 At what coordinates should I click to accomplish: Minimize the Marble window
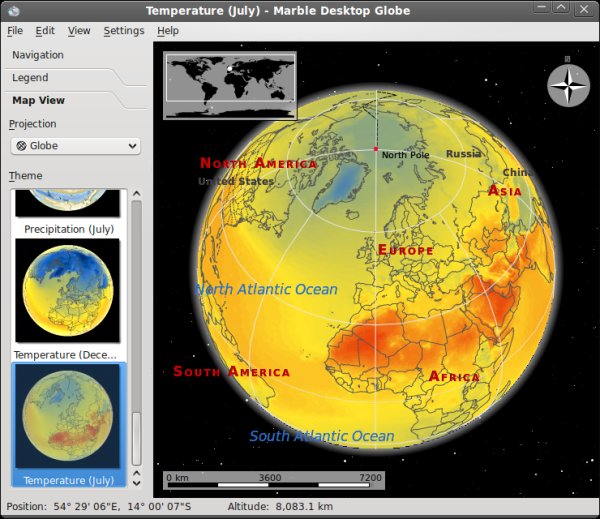click(x=541, y=8)
